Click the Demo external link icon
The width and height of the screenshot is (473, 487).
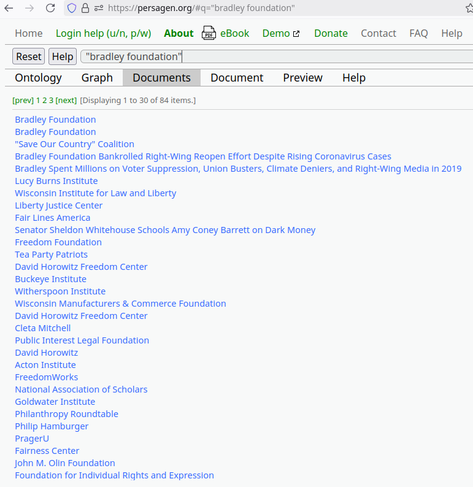(296, 34)
